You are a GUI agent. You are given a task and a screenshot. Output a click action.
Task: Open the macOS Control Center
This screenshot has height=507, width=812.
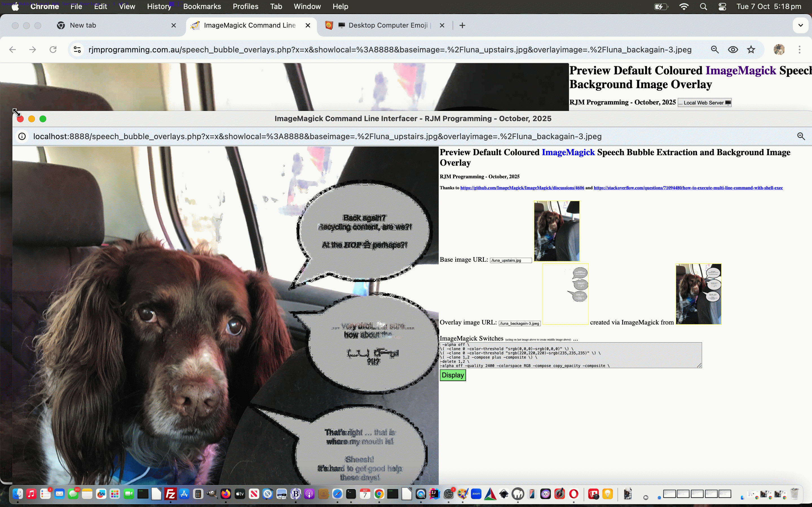click(722, 7)
